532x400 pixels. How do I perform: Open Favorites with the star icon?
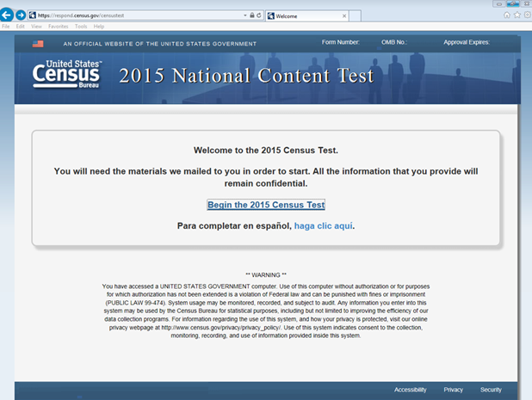517,15
